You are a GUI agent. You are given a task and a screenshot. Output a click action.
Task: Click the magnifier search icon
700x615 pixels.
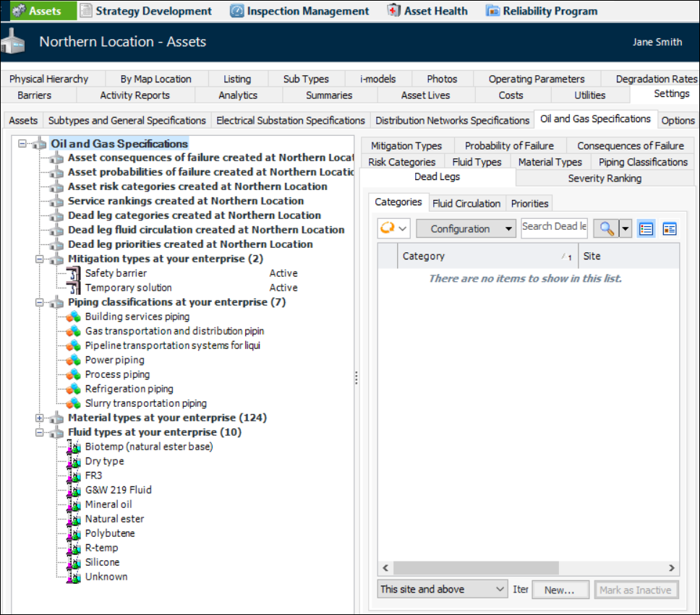coord(606,228)
